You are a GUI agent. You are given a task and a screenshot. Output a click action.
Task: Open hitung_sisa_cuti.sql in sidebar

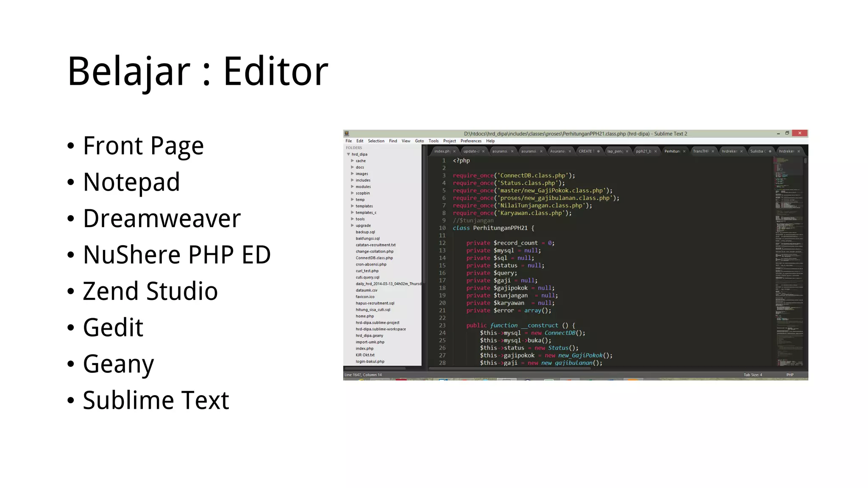click(373, 310)
